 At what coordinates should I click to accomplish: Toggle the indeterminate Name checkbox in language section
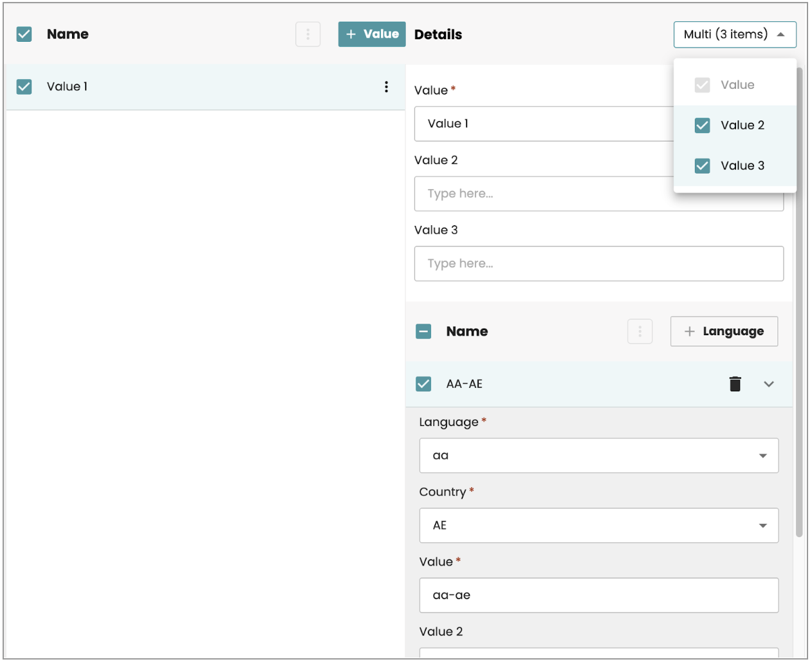coord(423,331)
